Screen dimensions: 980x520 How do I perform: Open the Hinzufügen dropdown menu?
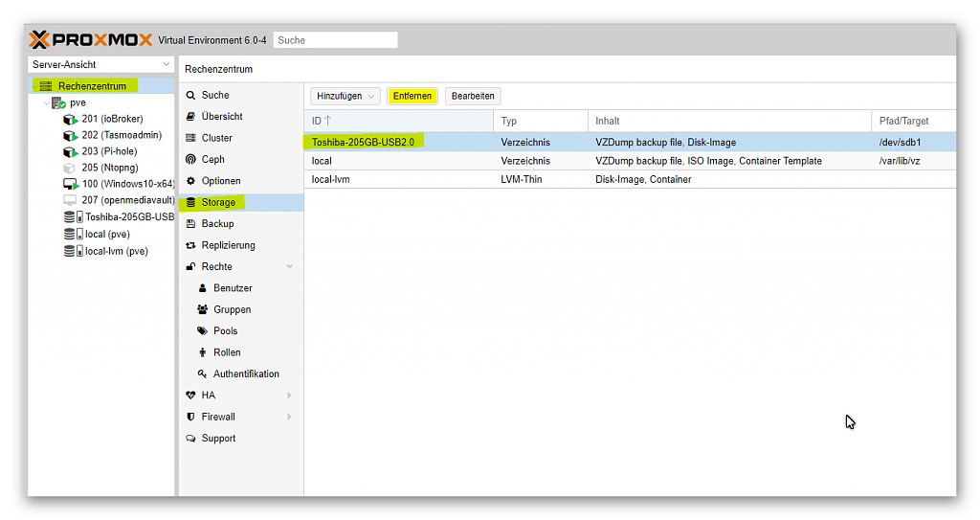pyautogui.click(x=345, y=96)
